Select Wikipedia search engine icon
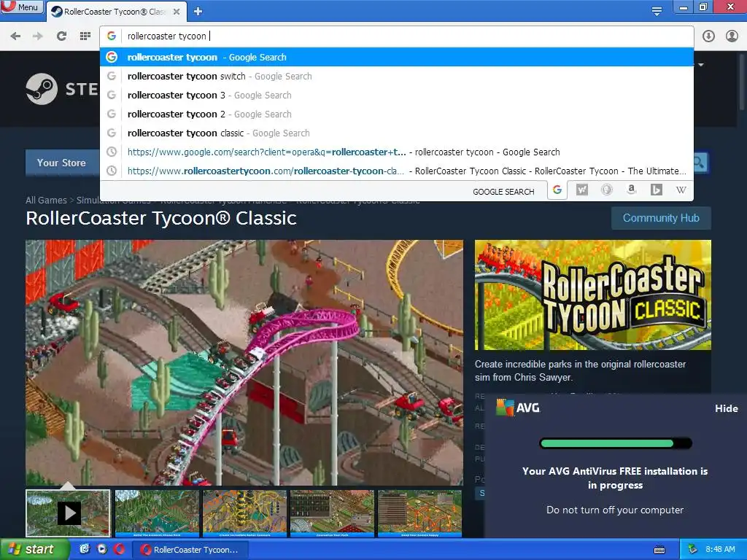The image size is (747, 560). tap(681, 190)
